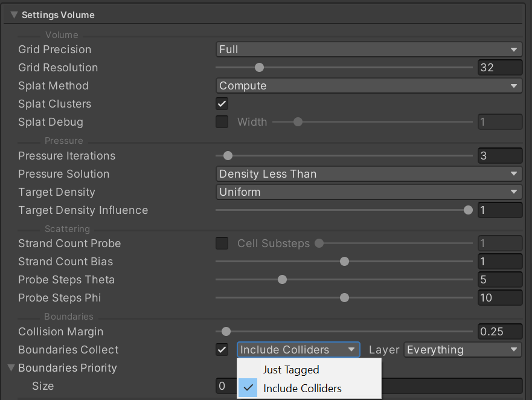
Task: Open the Target Density dropdown
Action: (368, 192)
